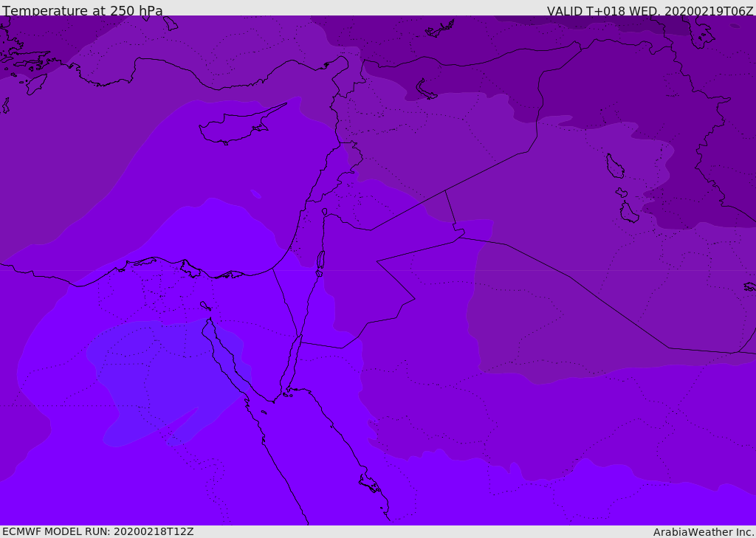The width and height of the screenshot is (756, 538).
Task: Click the small bright patch in the Mediterranean
Action: point(255,194)
